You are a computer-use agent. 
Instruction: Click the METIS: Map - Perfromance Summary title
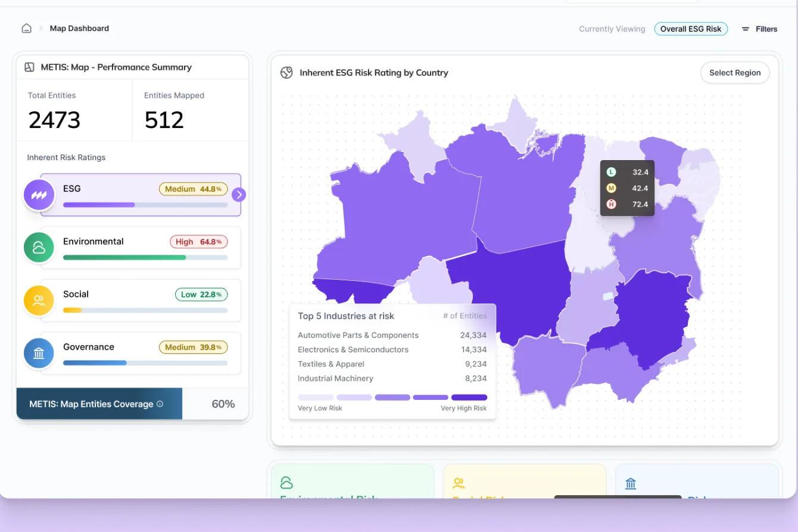coord(116,67)
